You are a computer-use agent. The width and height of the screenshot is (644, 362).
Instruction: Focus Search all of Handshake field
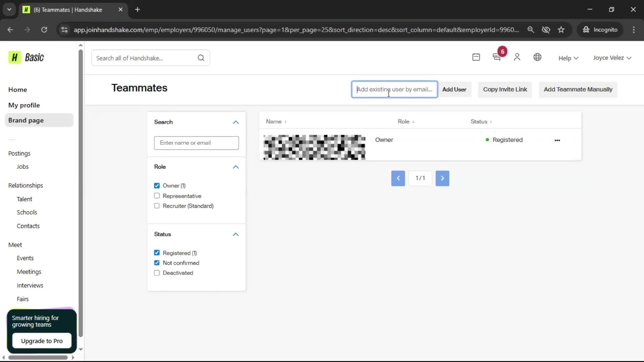coord(151,58)
